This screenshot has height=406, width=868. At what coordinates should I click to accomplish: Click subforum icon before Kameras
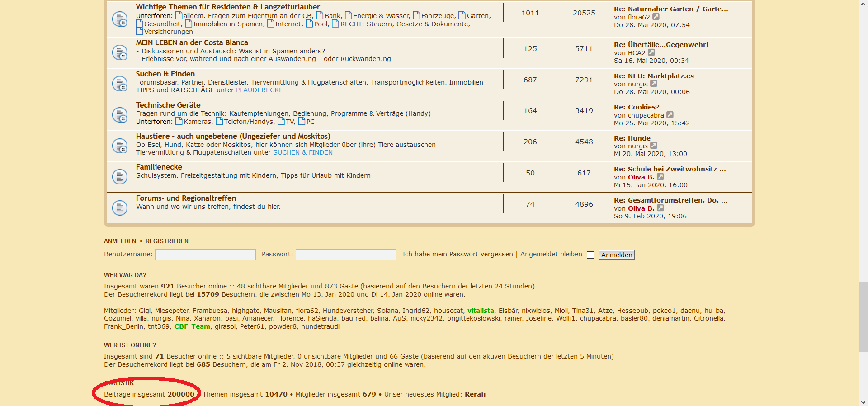(179, 121)
